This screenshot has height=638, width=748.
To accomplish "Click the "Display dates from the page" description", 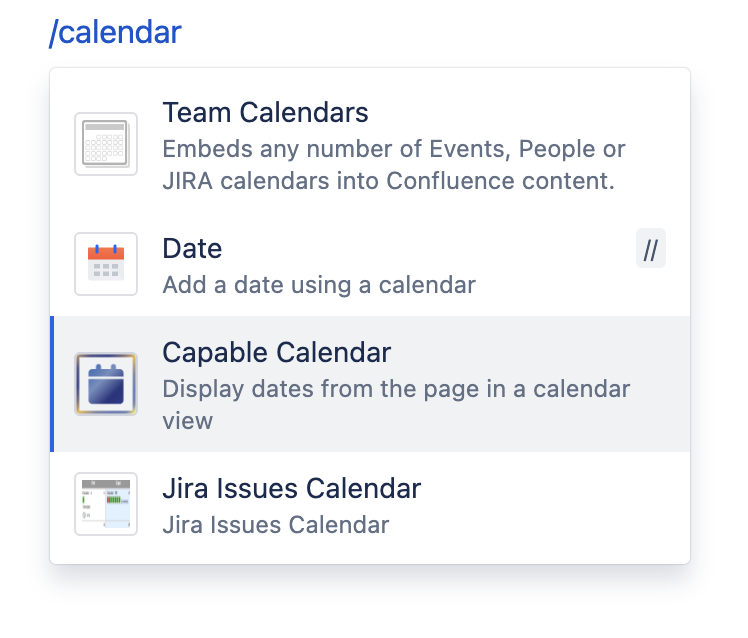I will pos(396,388).
